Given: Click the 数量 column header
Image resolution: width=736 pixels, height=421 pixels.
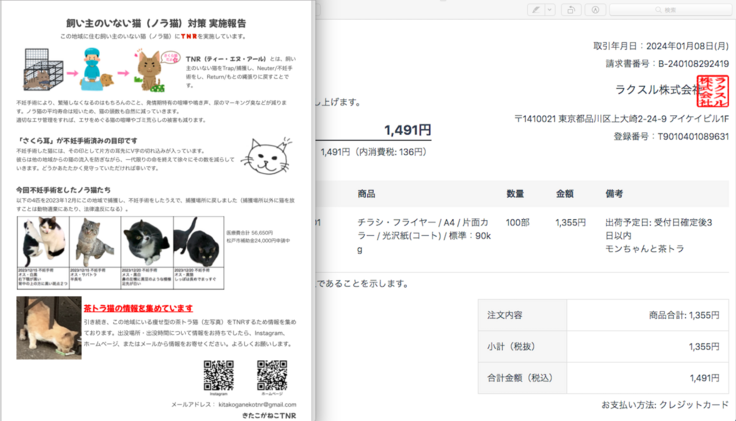Looking at the screenshot, I should pyautogui.click(x=515, y=193).
